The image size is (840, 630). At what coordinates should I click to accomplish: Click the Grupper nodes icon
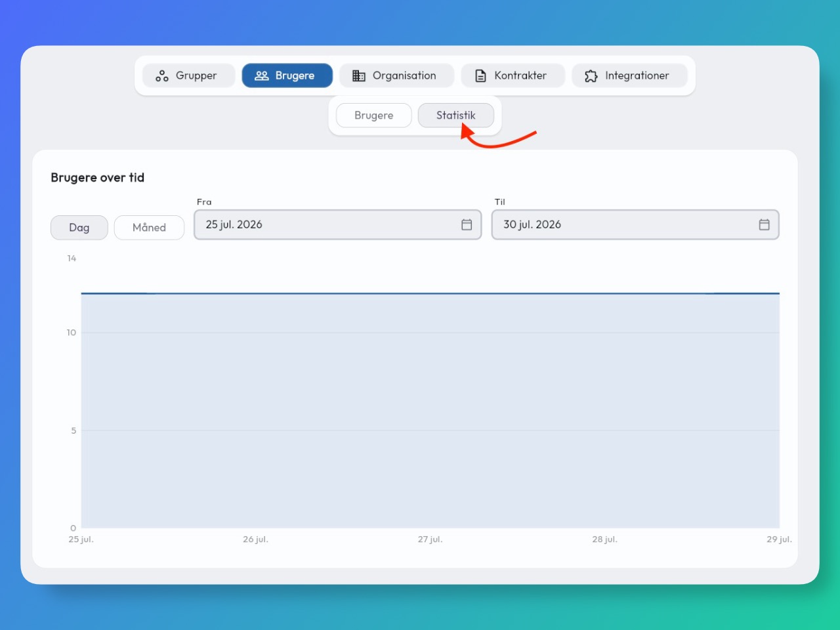coord(162,76)
